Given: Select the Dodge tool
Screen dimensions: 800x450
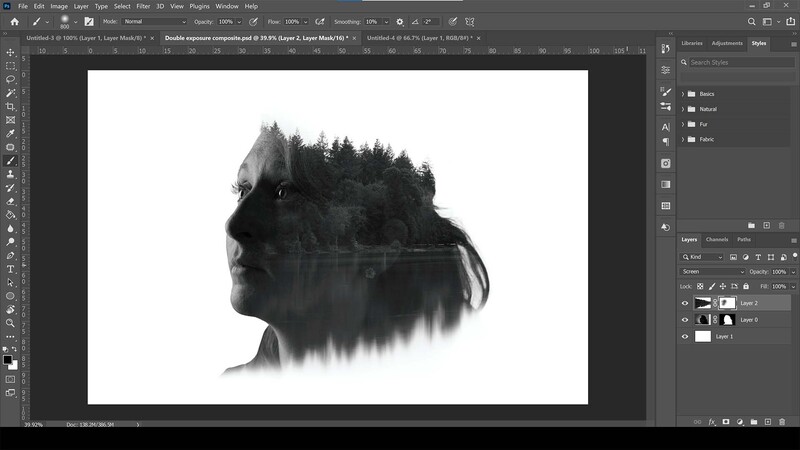Looking at the screenshot, I should point(10,242).
